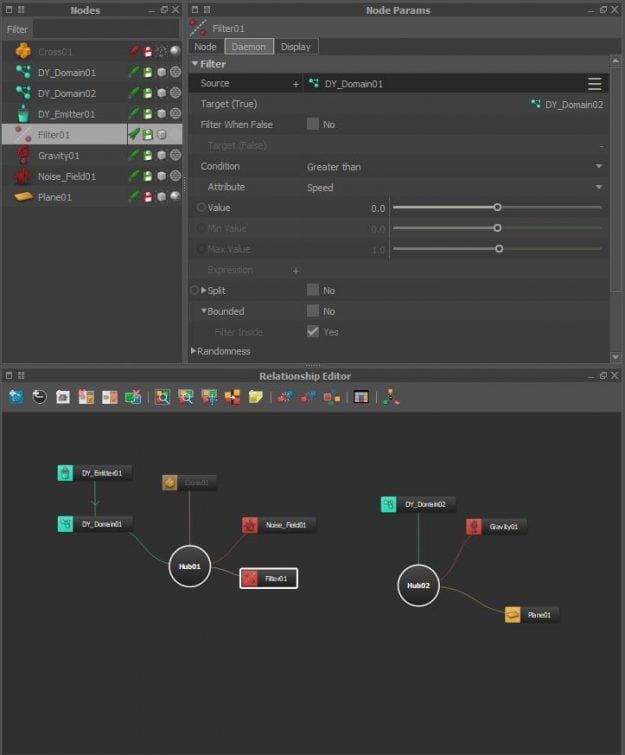Open the Display tab
This screenshot has height=755, width=625.
click(296, 47)
